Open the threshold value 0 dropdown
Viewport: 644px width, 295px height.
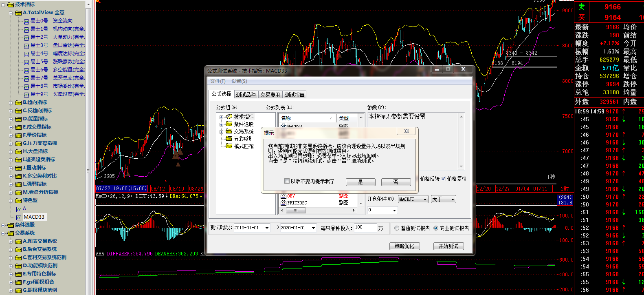[x=394, y=210]
